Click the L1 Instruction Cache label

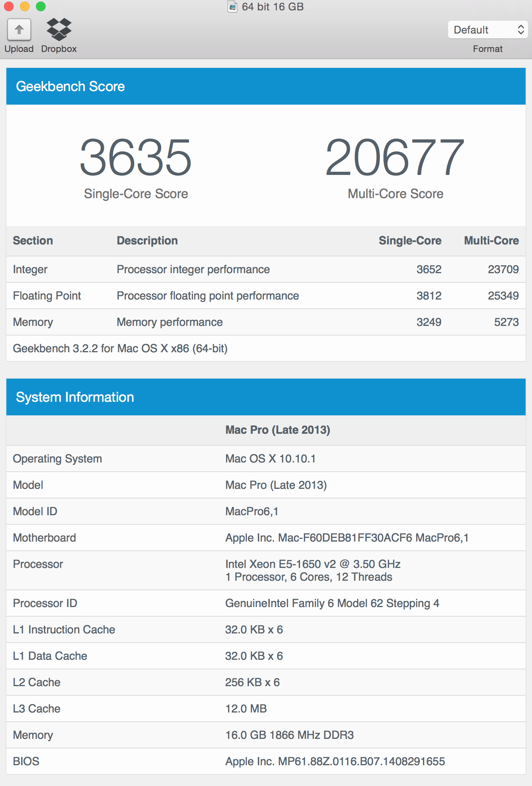point(64,629)
